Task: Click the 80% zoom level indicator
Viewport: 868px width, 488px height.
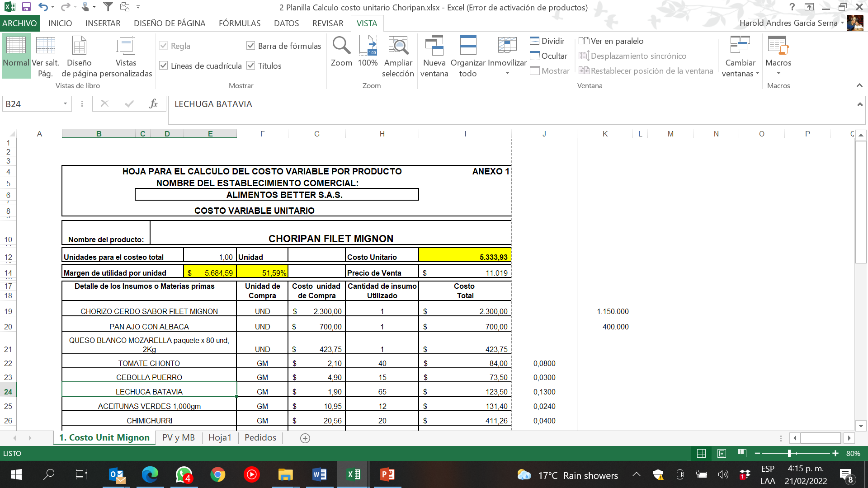Action: 853,453
